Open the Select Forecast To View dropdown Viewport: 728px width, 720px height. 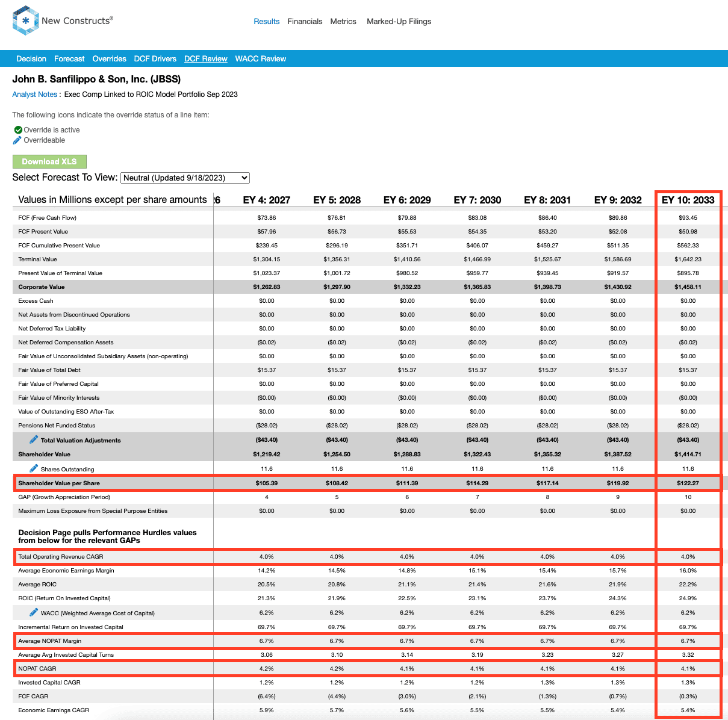coord(185,178)
